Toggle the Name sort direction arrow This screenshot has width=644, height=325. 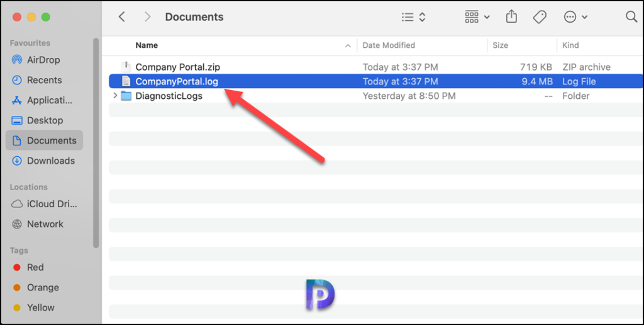(348, 46)
